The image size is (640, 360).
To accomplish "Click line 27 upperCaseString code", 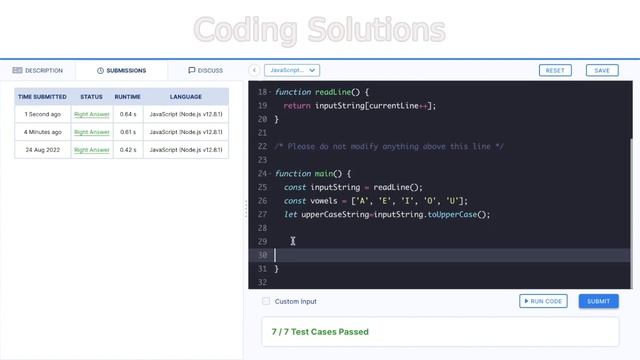I will [387, 215].
